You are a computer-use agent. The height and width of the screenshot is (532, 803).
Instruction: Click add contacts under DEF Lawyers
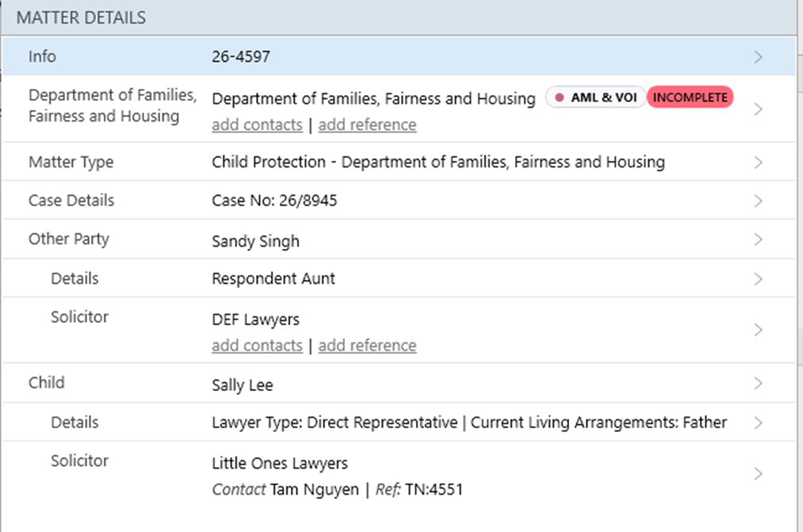click(x=257, y=346)
